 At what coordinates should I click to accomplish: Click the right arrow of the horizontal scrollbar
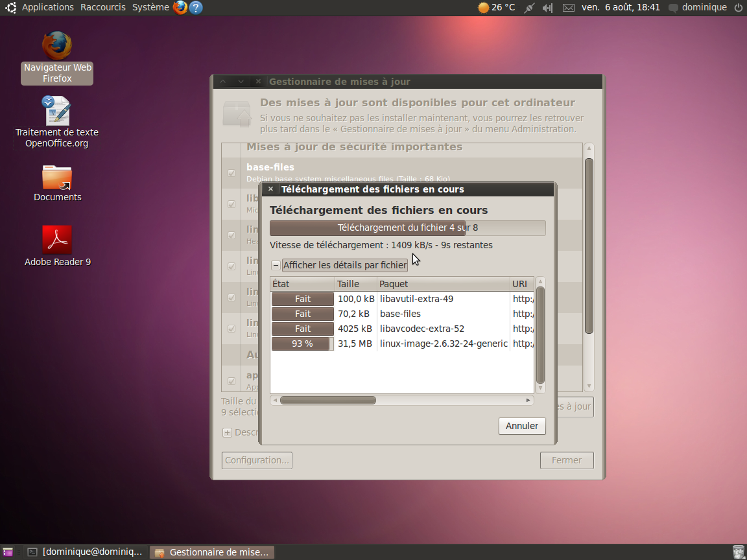[528, 400]
